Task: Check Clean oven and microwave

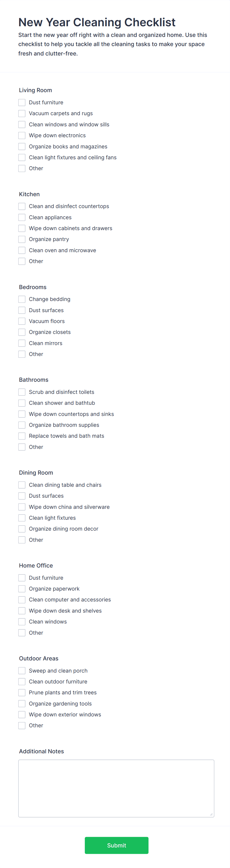Action: [x=22, y=250]
